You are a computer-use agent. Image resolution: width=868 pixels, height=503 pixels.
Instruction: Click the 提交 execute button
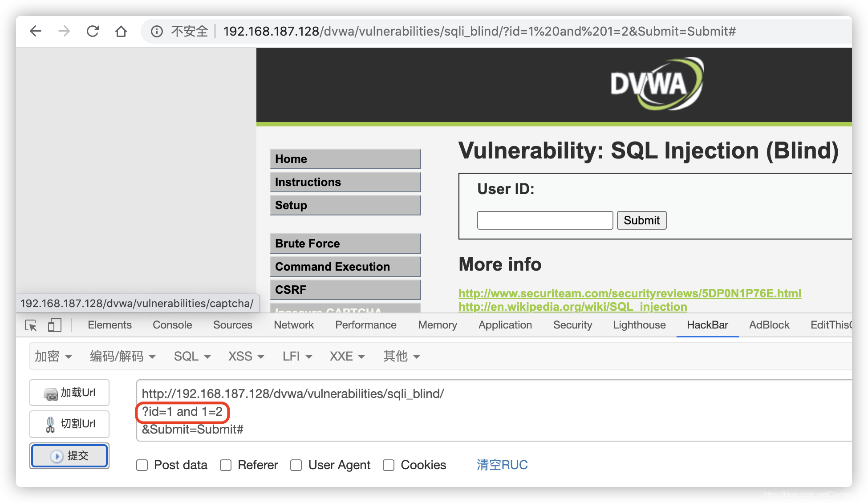69,456
